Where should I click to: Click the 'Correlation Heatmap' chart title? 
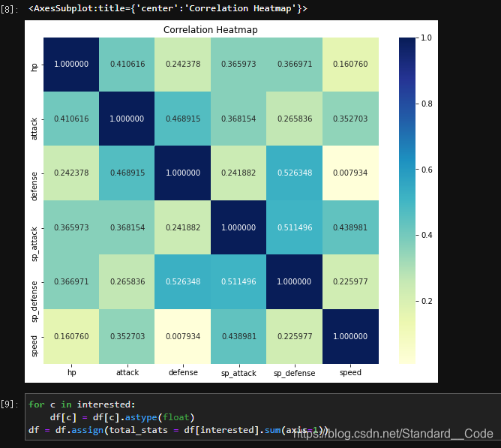[x=210, y=30]
